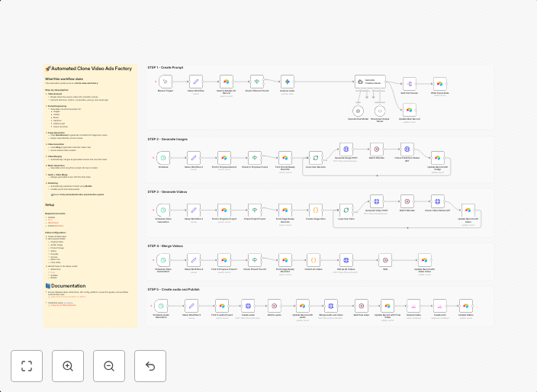Open the Collect all videos code node
Screen dimensions: 537x392
tap(314, 260)
